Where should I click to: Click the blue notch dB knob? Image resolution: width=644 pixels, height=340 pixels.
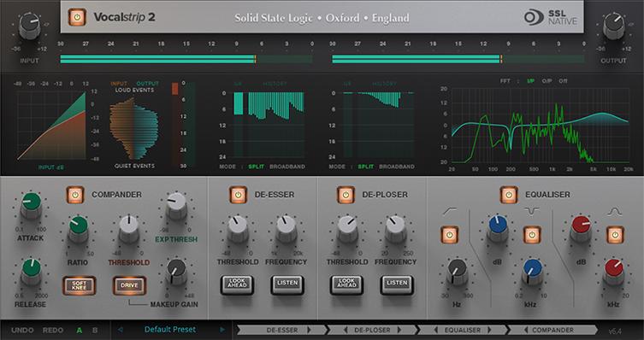pyautogui.click(x=498, y=228)
